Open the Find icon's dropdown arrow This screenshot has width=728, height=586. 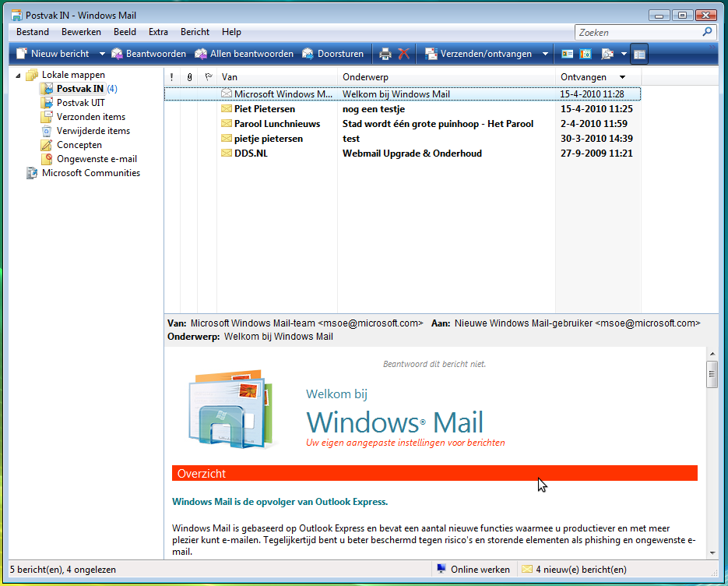tap(624, 54)
